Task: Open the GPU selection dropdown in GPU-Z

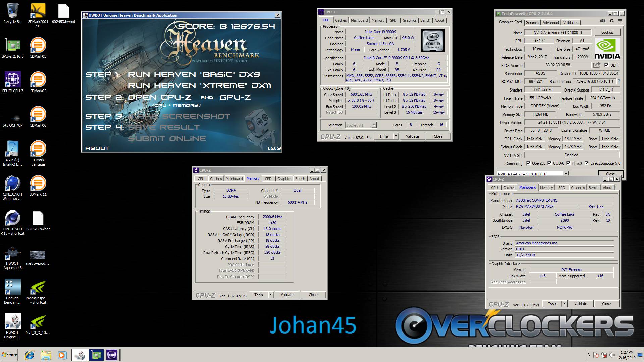Action: coord(532,174)
